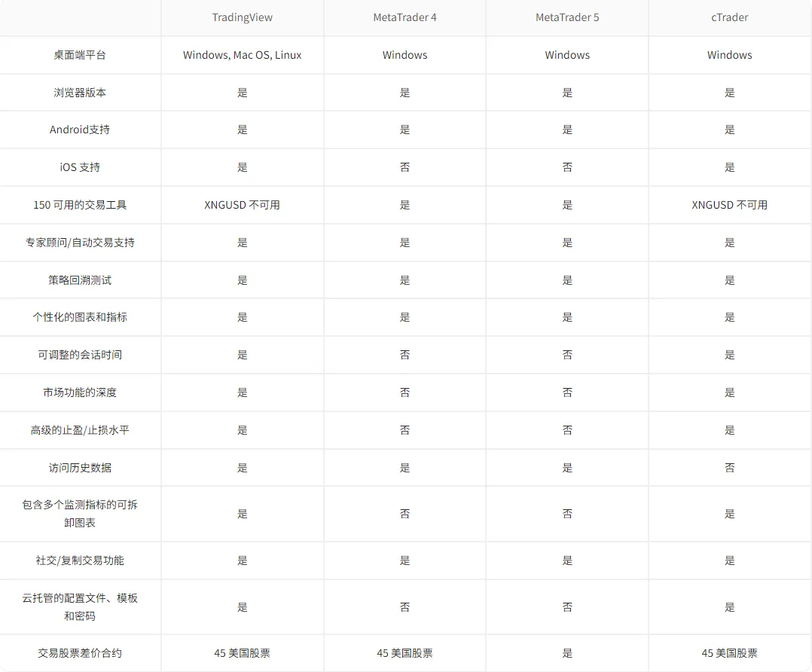Select the 交易股票差价合约 row label

click(x=80, y=653)
